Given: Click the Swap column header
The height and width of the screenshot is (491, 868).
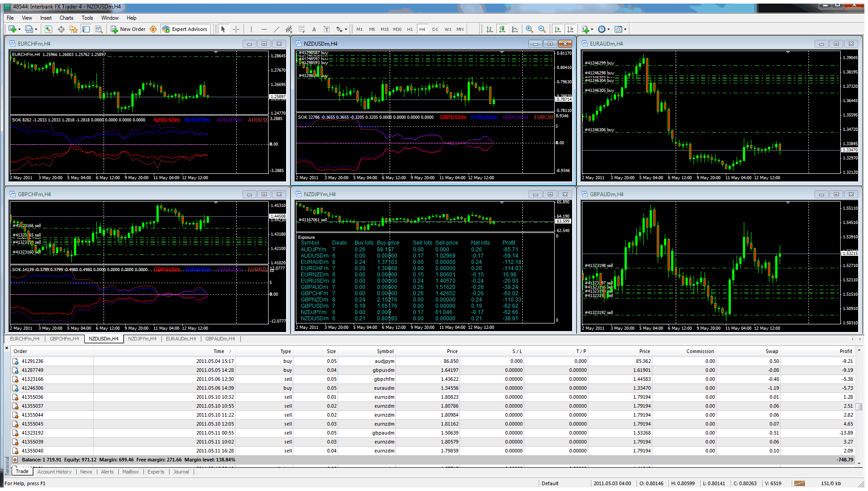Looking at the screenshot, I should 749,351.
